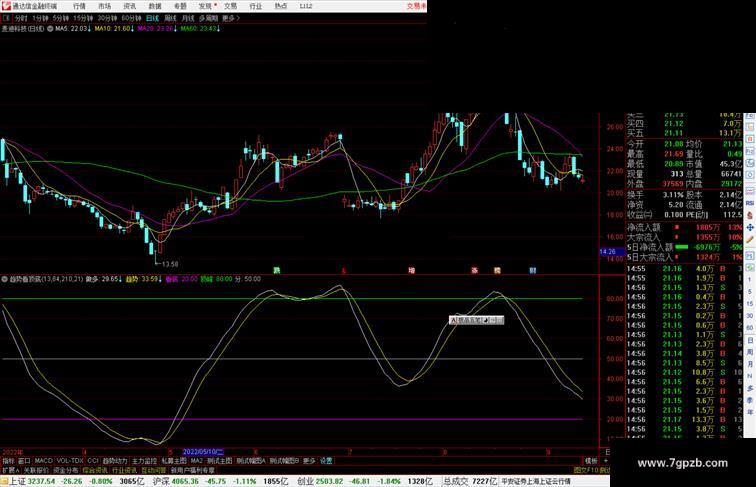Select the CCI indicator tab
Viewport: 756px width, 487px height.
coord(93,461)
